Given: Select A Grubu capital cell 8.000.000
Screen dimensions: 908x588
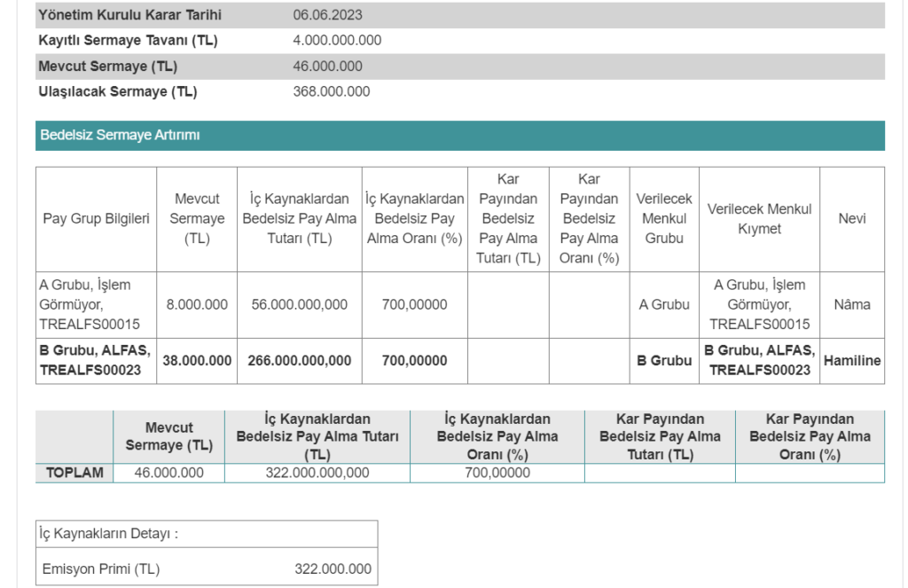Looking at the screenshot, I should point(197,304).
